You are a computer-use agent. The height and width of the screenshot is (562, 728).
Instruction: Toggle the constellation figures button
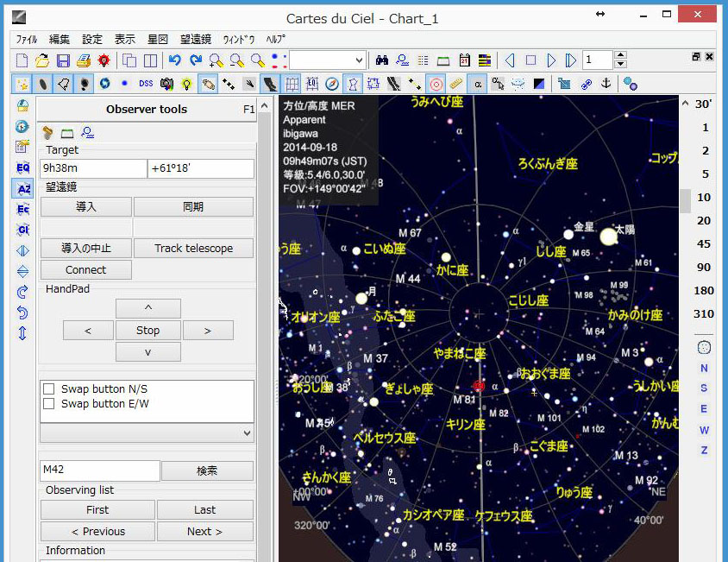click(x=353, y=84)
